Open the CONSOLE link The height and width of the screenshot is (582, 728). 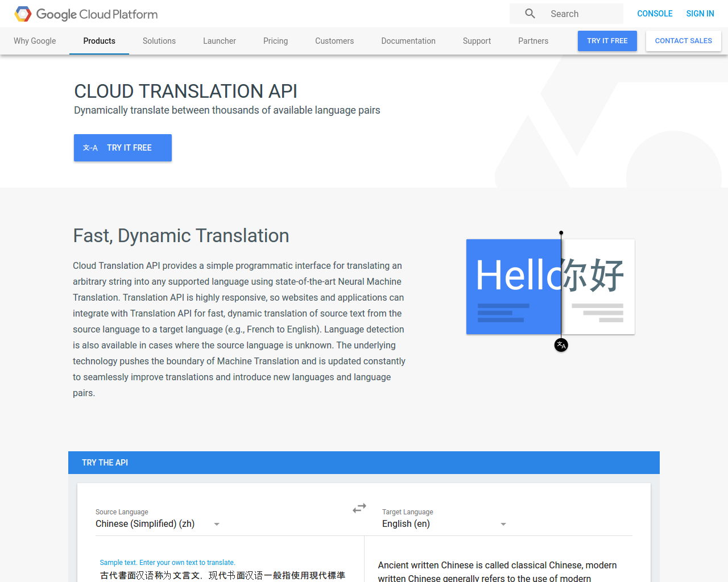655,14
